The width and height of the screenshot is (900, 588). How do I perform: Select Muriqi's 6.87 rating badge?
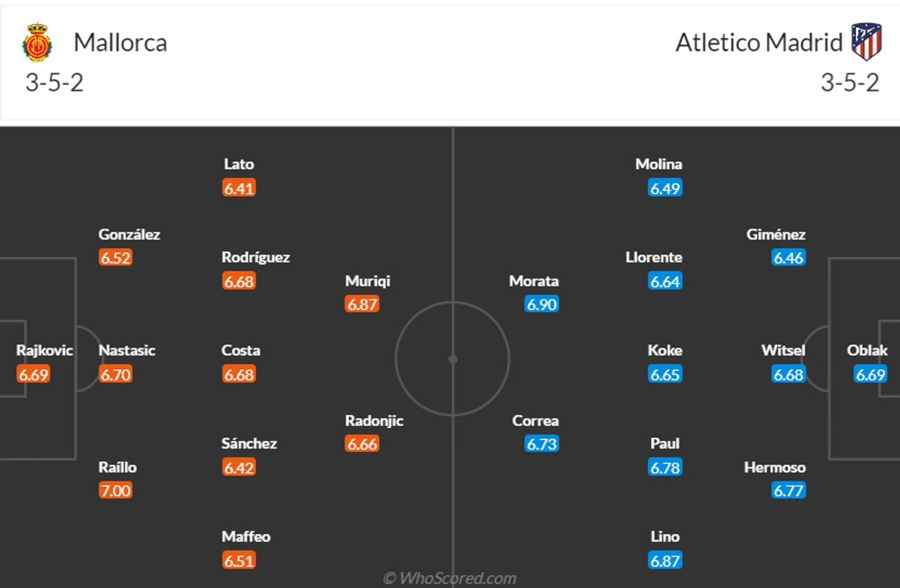click(x=362, y=304)
